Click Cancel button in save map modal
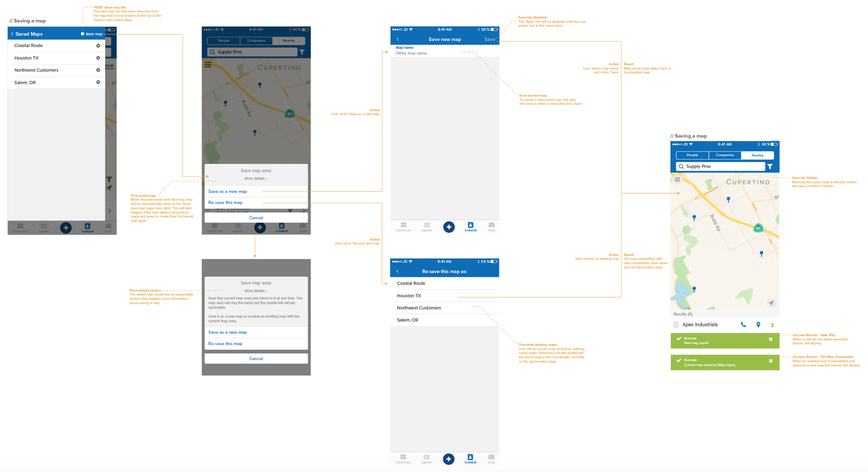Image resolution: width=868 pixels, height=472 pixels. 256,217
